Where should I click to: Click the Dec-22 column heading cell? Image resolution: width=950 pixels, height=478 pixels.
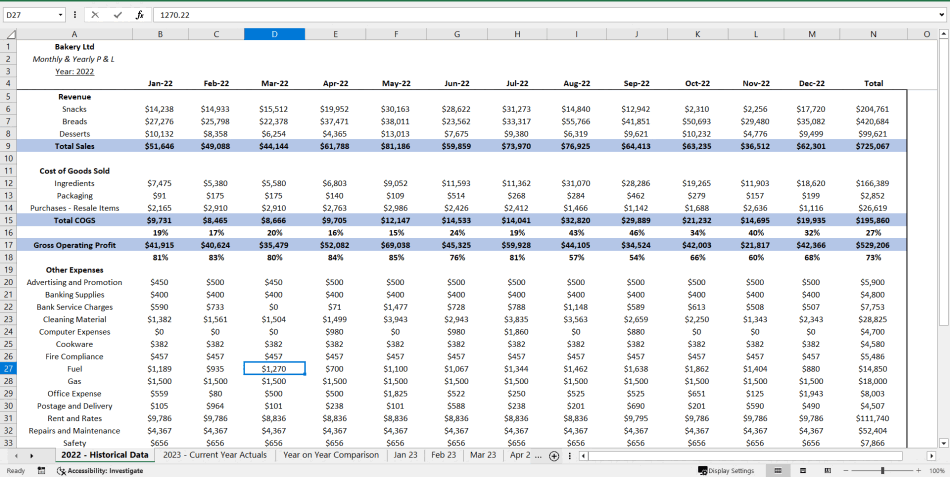812,84
